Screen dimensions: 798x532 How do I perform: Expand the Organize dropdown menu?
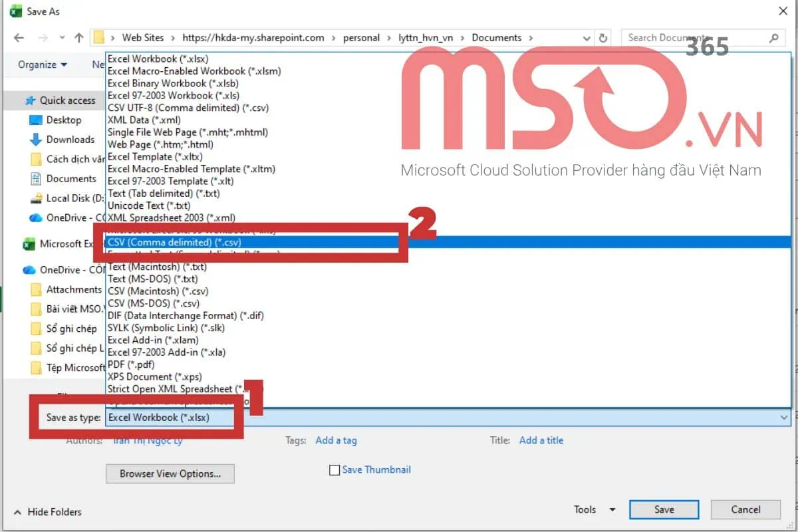tap(43, 65)
